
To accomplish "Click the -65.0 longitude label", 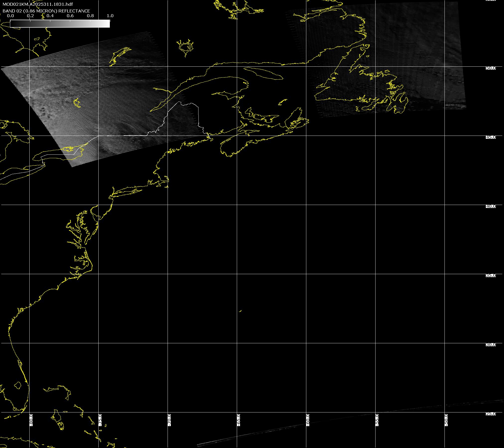I will pyautogui.click(x=239, y=420).
